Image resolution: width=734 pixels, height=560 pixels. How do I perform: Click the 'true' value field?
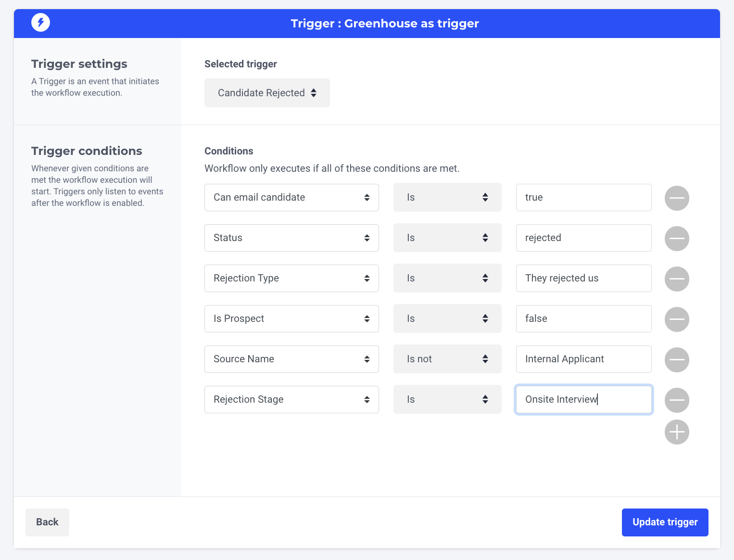(584, 197)
